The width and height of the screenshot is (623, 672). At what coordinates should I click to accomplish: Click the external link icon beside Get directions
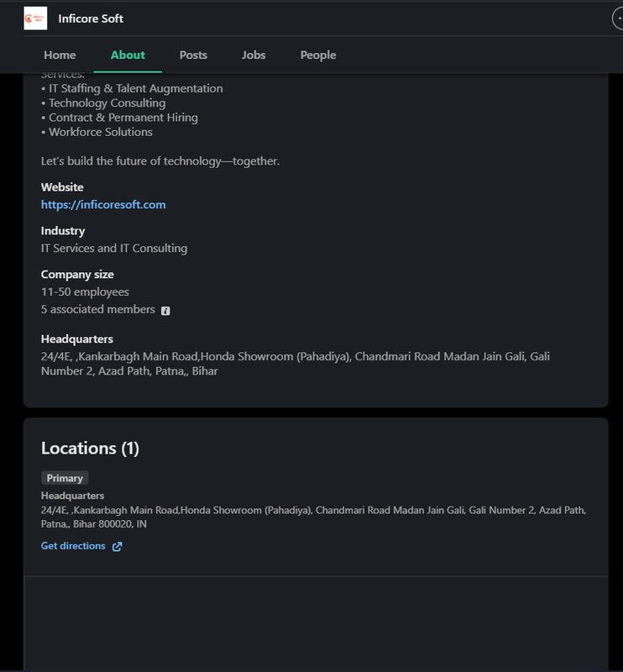pos(117,547)
